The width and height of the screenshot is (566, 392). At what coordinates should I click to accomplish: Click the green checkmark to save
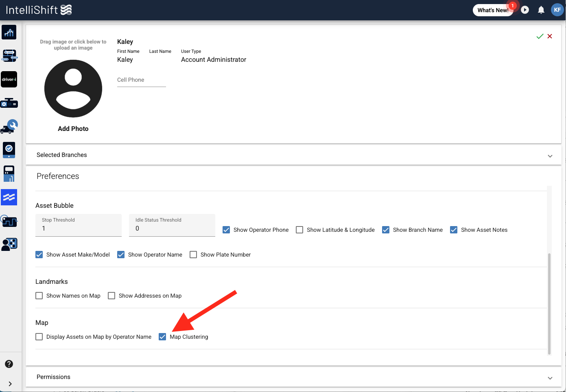(540, 36)
